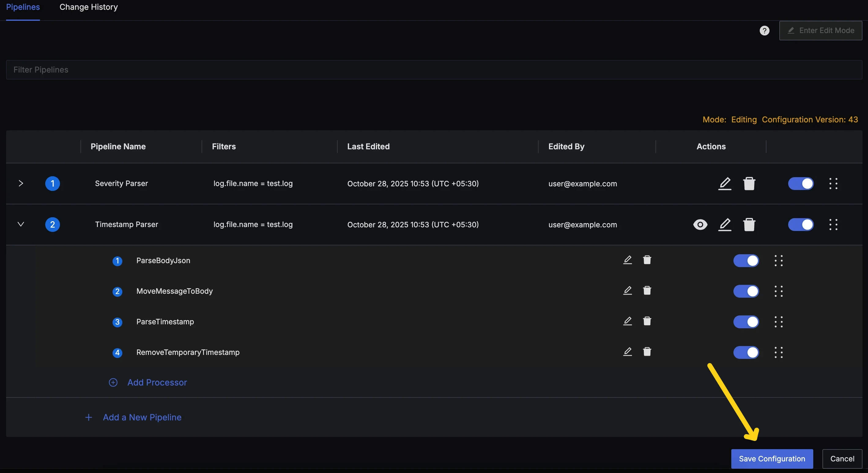
Task: Open Add a New Pipeline
Action: pos(142,417)
